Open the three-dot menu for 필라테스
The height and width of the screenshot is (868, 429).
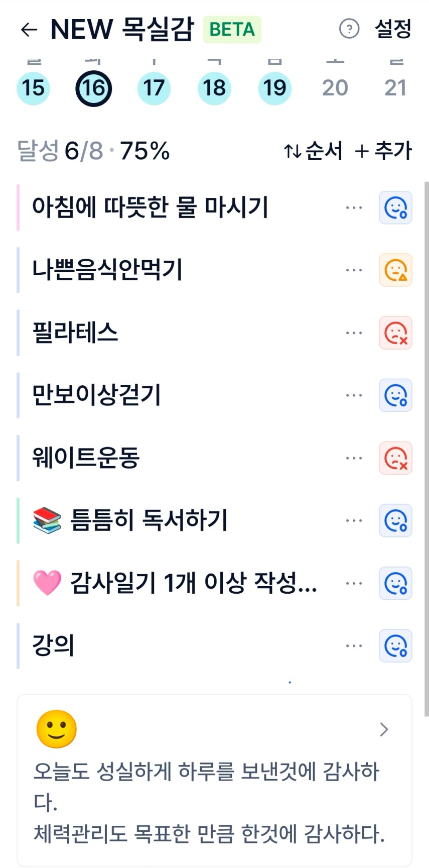point(354,333)
